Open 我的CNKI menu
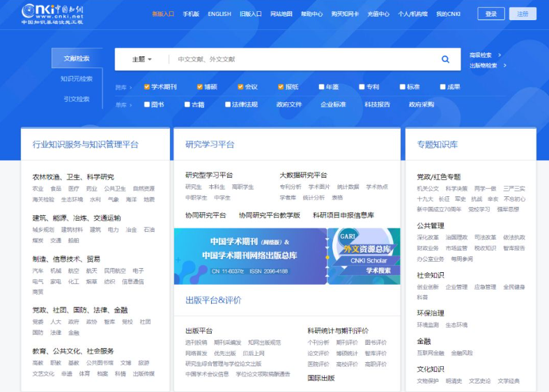The image size is (549, 392). (x=448, y=14)
